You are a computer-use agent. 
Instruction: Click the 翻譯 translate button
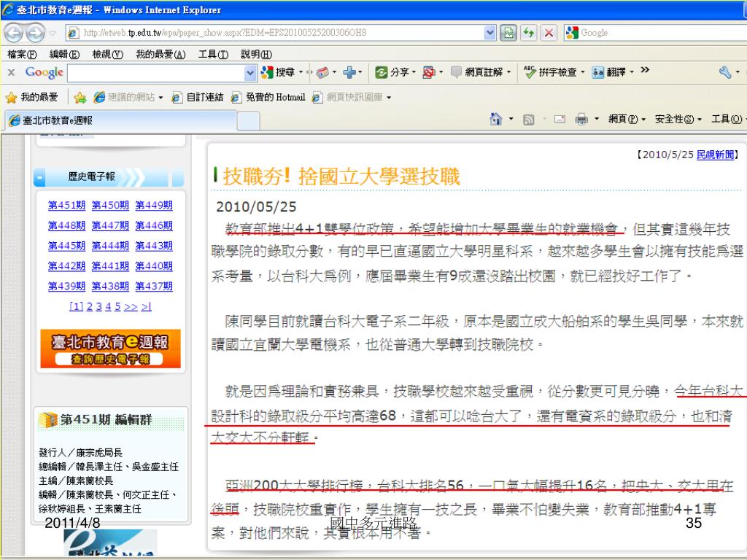pos(612,72)
